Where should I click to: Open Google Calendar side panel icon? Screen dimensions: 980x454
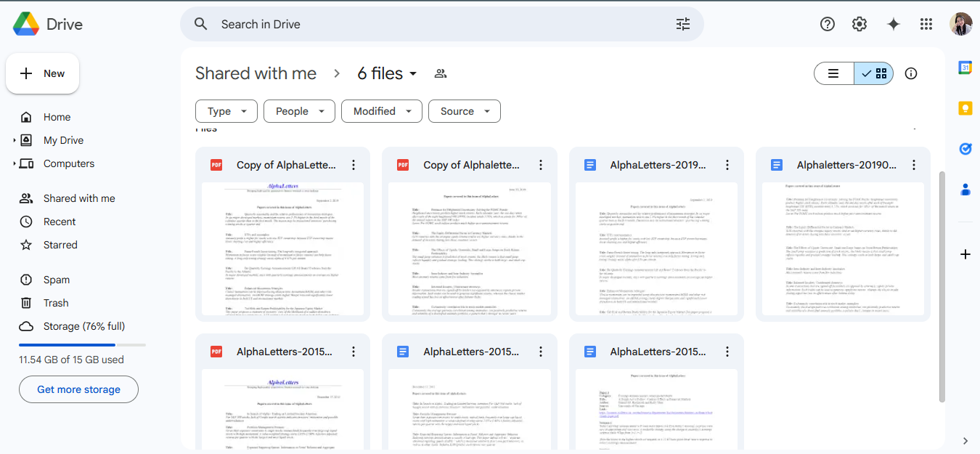click(965, 68)
